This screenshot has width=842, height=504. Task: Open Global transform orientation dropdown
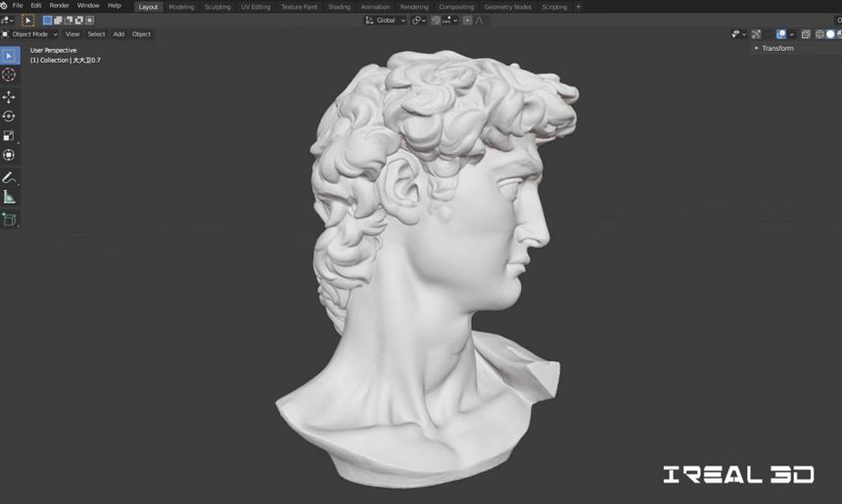pos(386,21)
